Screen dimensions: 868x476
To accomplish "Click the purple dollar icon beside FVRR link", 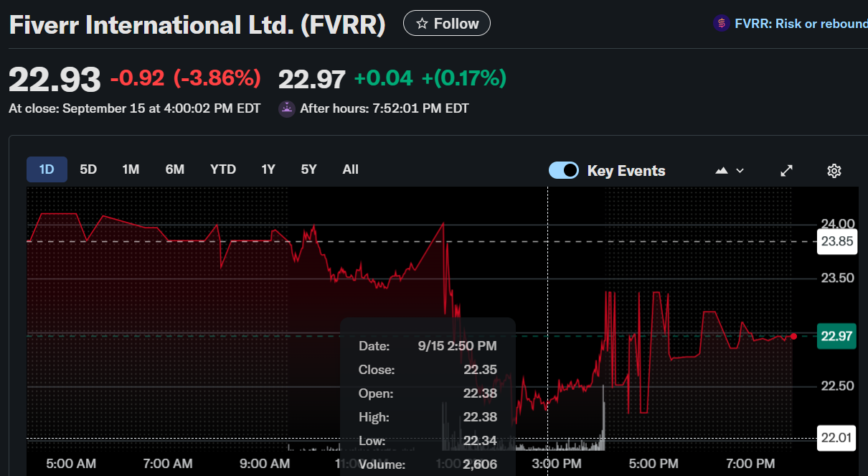I will click(x=721, y=24).
